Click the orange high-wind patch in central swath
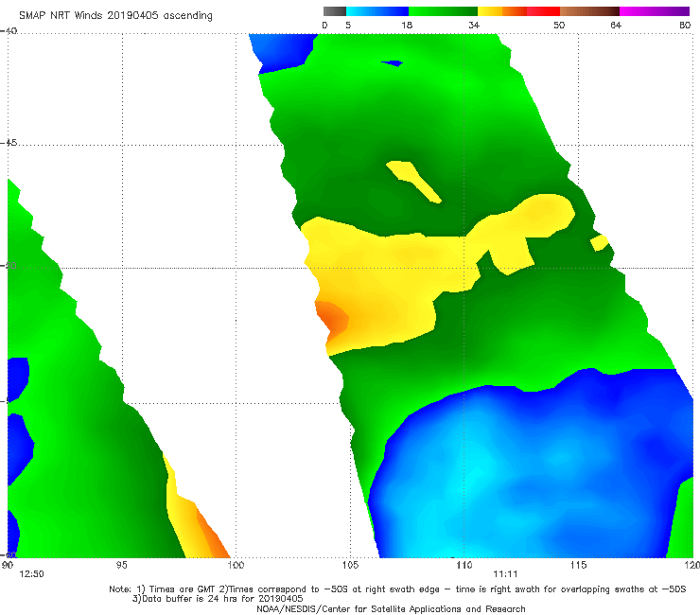The image size is (700, 615). point(333,320)
